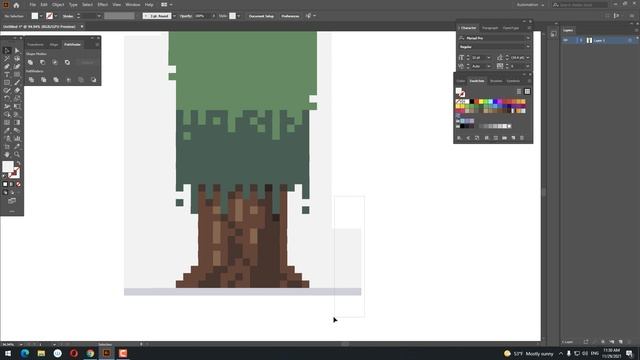Click the Minus Front shape mode icon
640x360 pixels.
[43, 62]
